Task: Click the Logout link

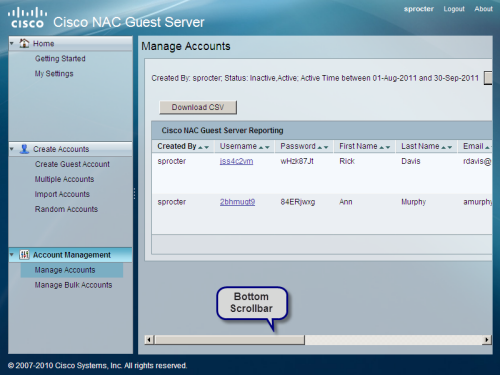Action: point(454,9)
